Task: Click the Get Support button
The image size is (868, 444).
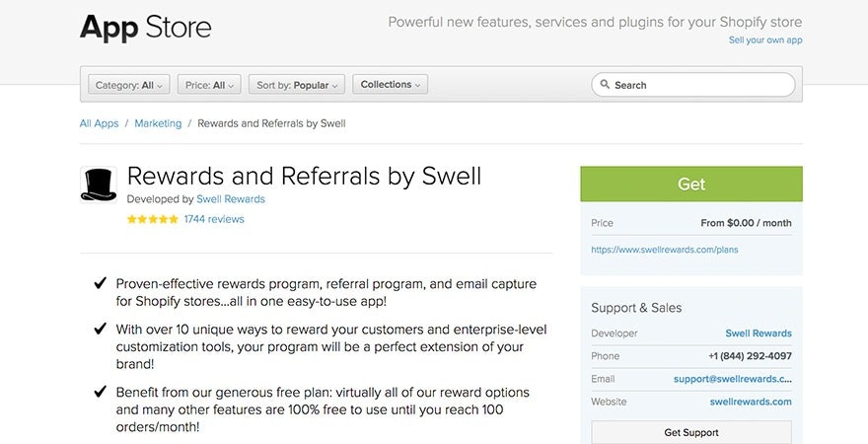Action: pyautogui.click(x=690, y=432)
